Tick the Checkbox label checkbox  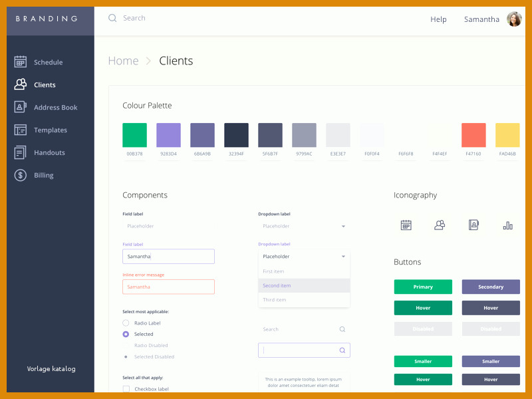point(126,389)
